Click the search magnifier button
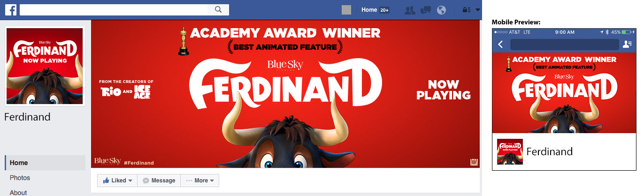The image size is (644, 196). pyautogui.click(x=218, y=10)
